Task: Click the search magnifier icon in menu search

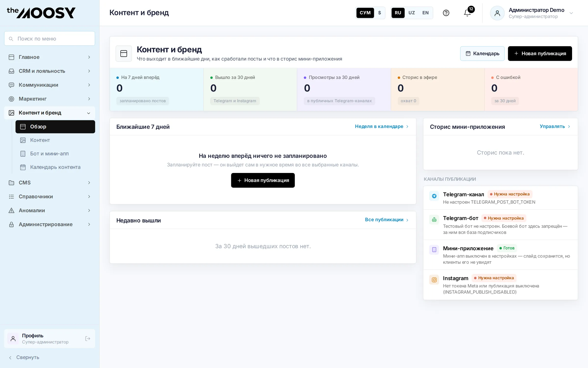Action: tap(11, 39)
